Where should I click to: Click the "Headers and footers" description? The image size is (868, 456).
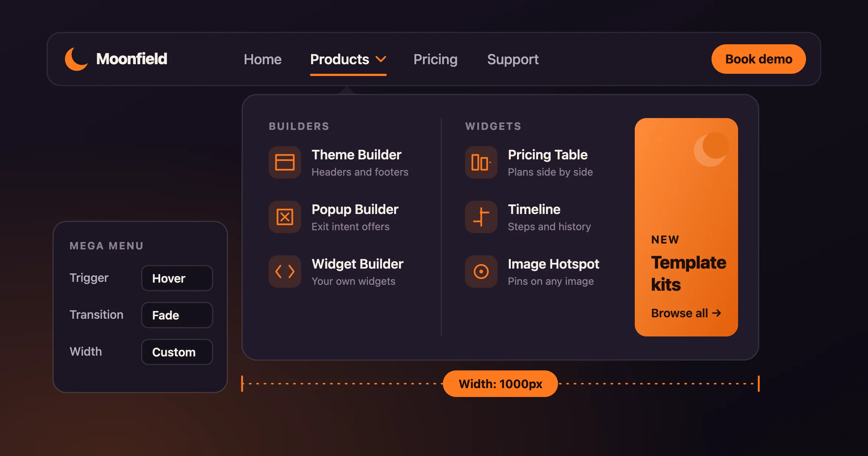pyautogui.click(x=360, y=172)
